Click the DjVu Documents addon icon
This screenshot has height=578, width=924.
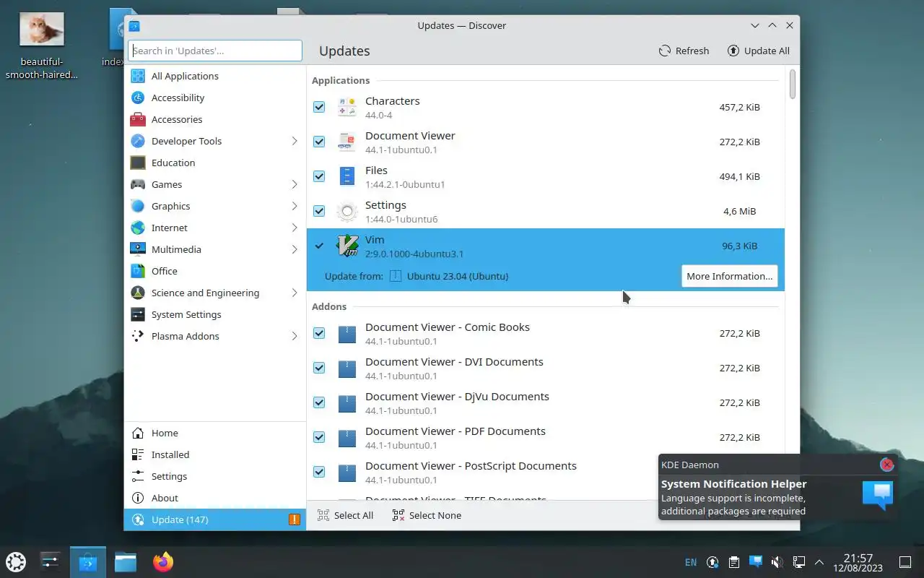347,402
